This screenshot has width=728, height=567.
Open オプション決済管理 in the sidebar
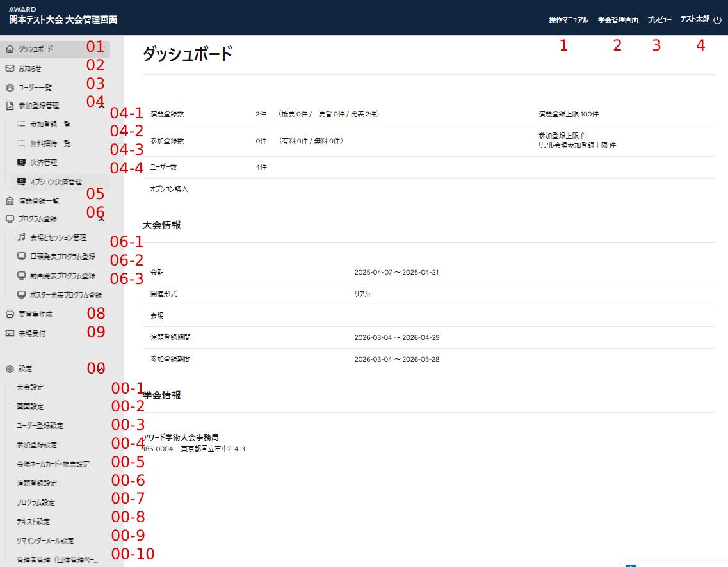click(56, 182)
